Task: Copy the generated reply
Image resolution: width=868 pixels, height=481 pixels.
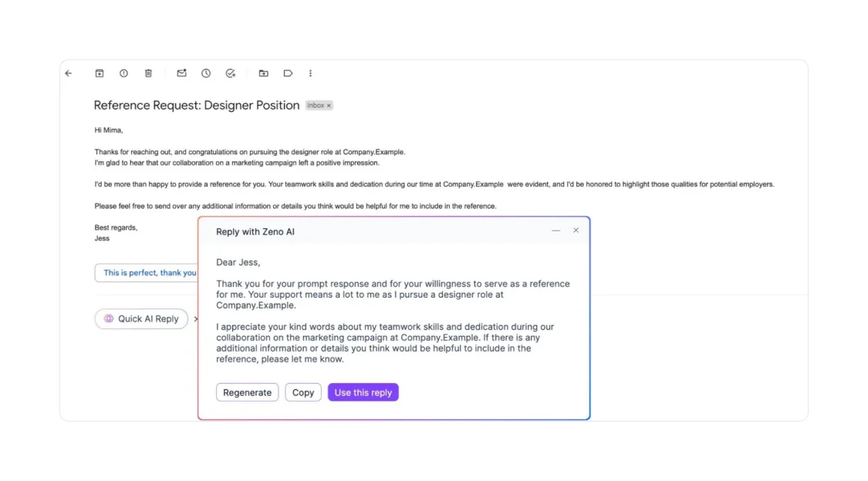Action: (x=303, y=392)
